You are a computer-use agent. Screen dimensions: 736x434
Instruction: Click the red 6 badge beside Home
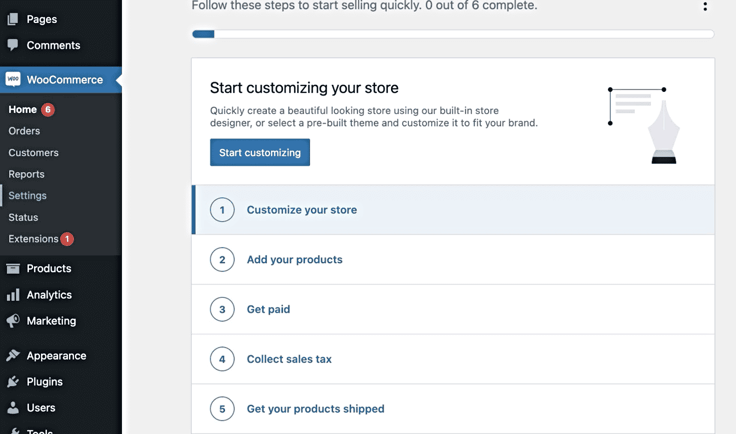pyautogui.click(x=47, y=109)
